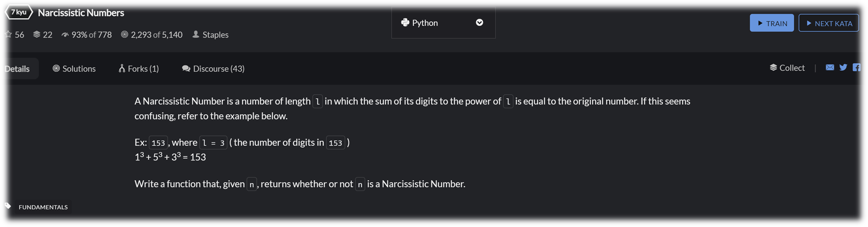Share kata on Facebook icon

tap(857, 67)
